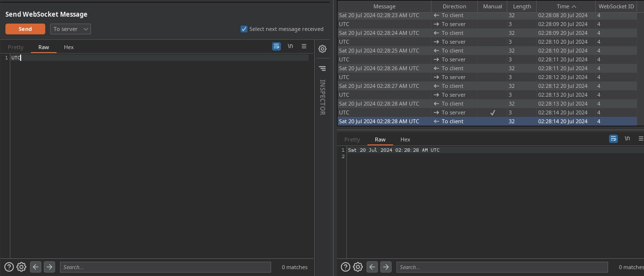
Task: Open left editor hamburger options menu
Action: click(x=304, y=46)
